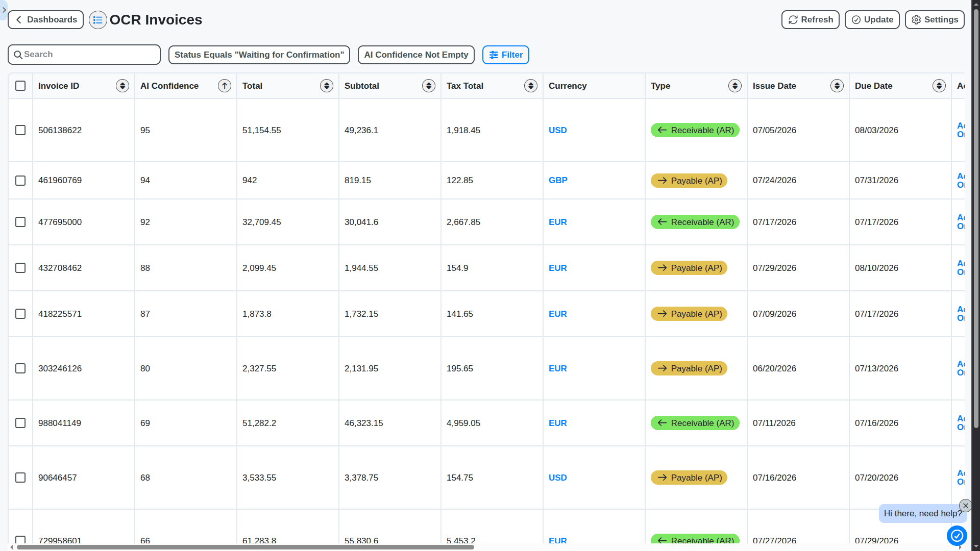Select invoice 303246126 checkbox
This screenshot has width=980, height=551.
pyautogui.click(x=20, y=368)
